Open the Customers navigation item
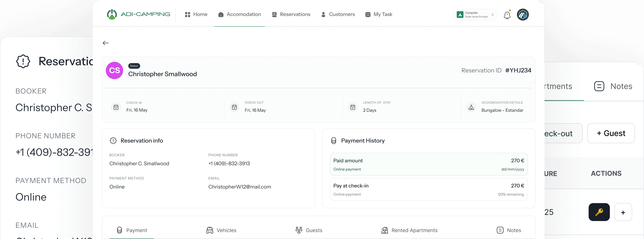 tap(338, 15)
